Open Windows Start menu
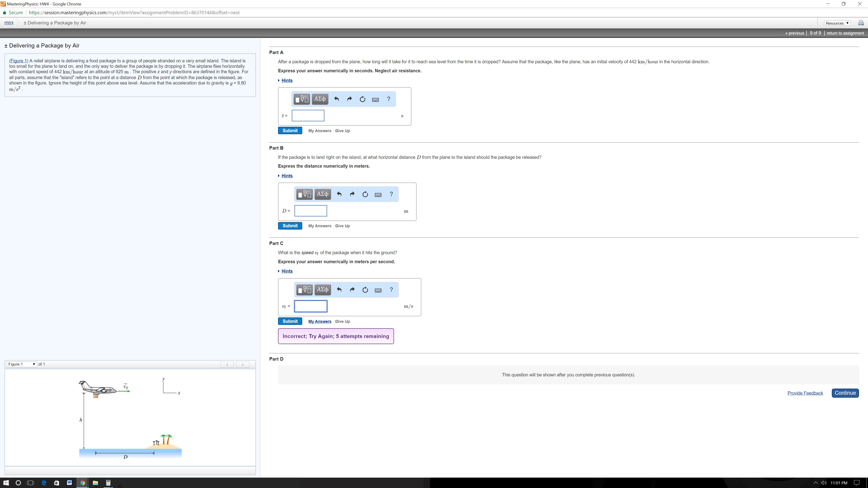Viewport: 868px width, 488px height. click(6, 483)
